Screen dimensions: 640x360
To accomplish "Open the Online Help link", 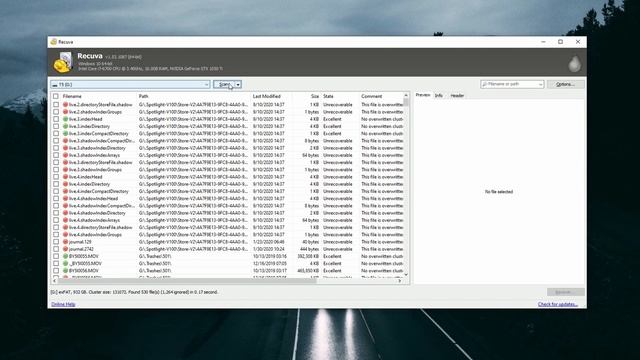I will pyautogui.click(x=63, y=304).
